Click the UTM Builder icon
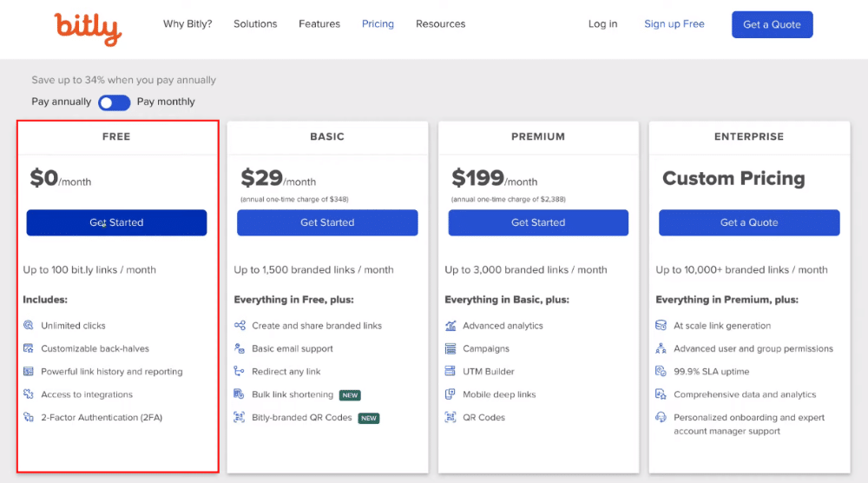This screenshot has width=868, height=483. coord(450,371)
